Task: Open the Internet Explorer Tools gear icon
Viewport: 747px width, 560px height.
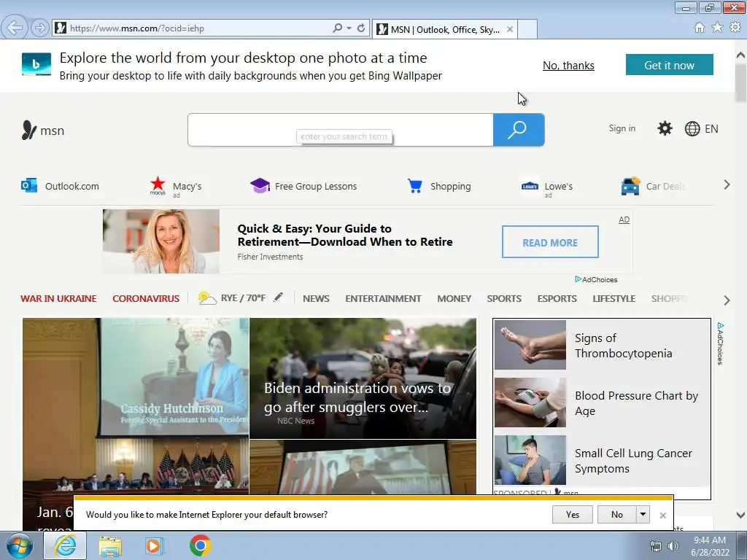Action: [x=735, y=28]
